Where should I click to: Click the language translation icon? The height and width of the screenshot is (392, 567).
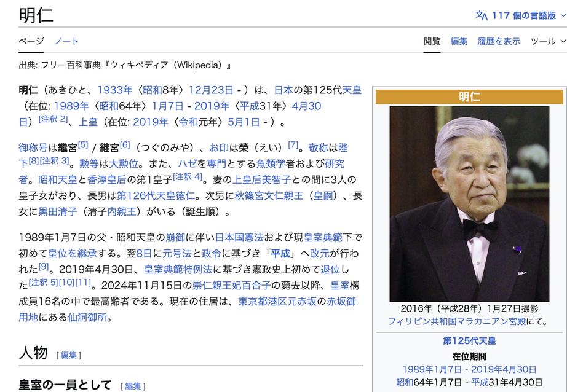[x=481, y=15]
